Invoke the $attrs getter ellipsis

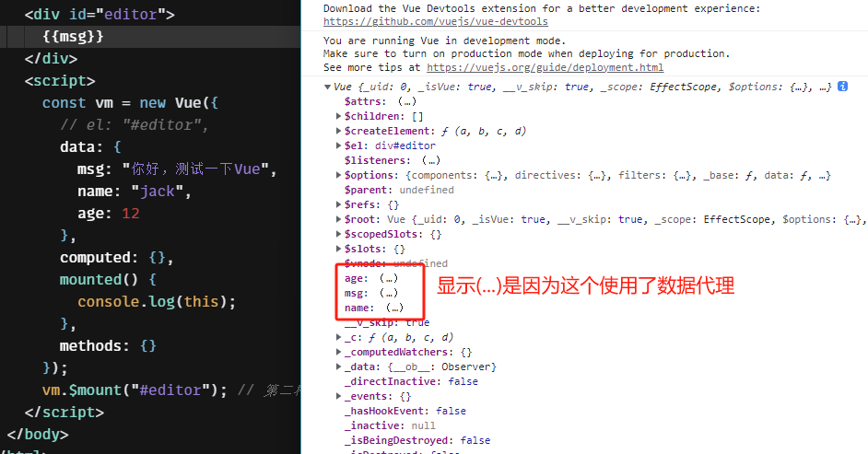407,101
